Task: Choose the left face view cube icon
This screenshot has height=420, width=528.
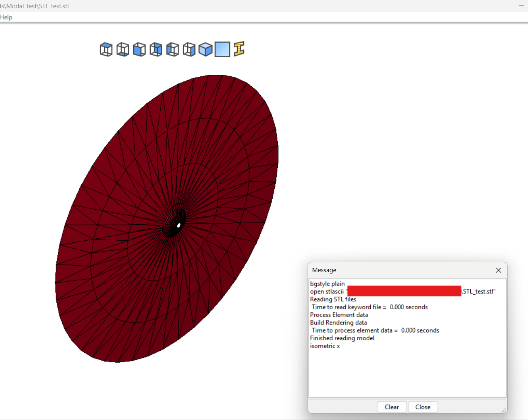Action: (x=173, y=49)
